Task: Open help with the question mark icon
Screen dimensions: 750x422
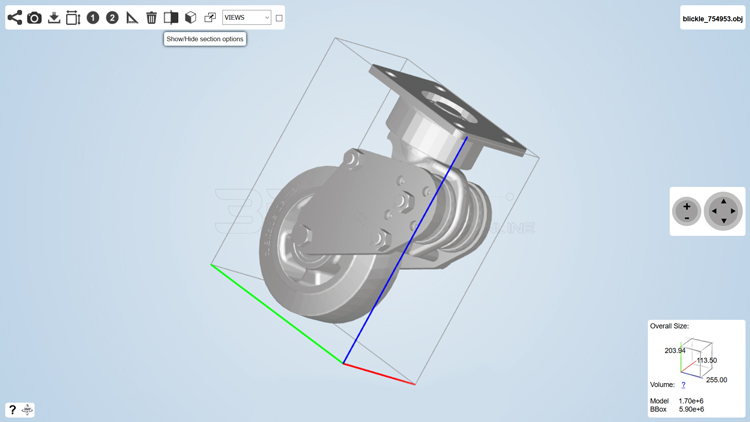Action: click(12, 410)
